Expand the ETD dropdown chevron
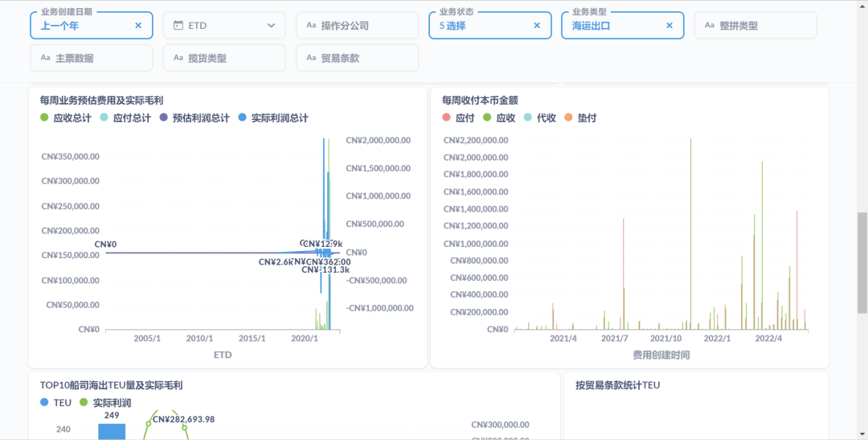Screen dimensions: 868x440 tap(272, 26)
